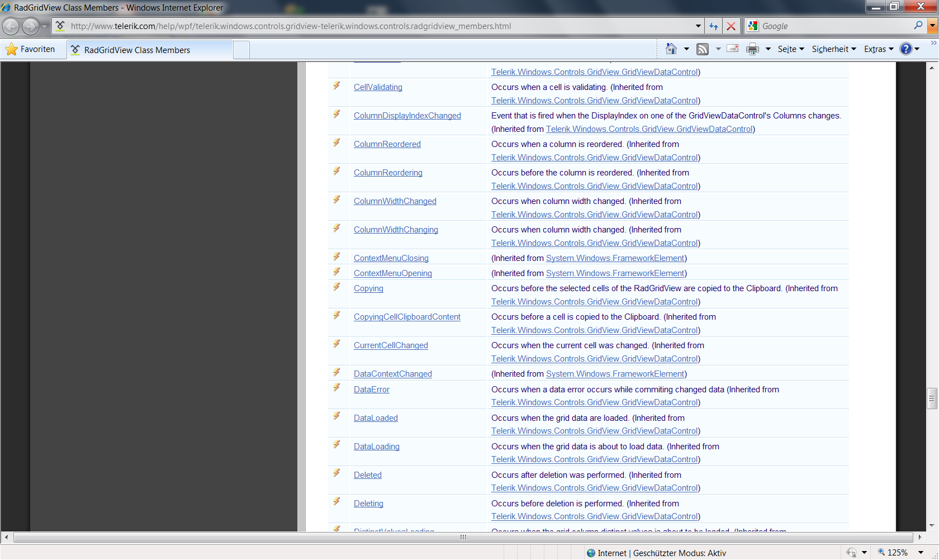939x560 pixels.
Task: Expand the zoom level dropdown arrow
Action: (x=921, y=553)
